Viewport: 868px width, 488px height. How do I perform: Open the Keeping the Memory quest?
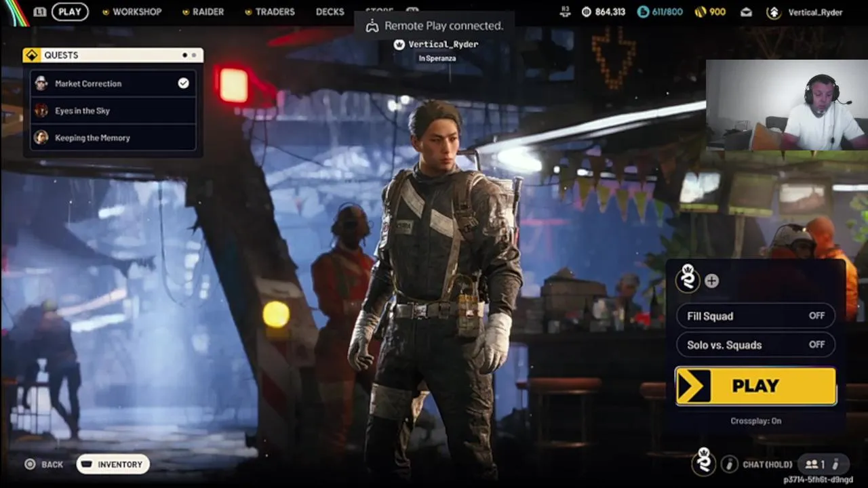coord(113,138)
